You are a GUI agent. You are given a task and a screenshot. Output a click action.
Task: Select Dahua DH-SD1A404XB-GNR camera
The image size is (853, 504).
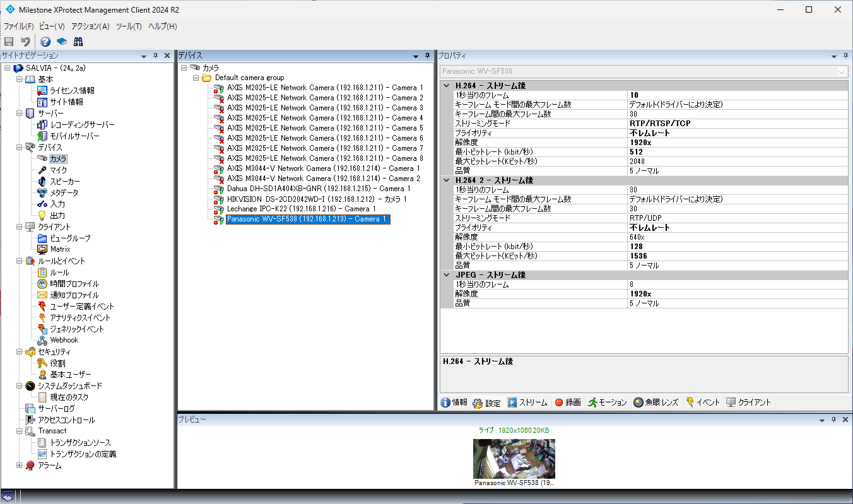click(x=319, y=189)
